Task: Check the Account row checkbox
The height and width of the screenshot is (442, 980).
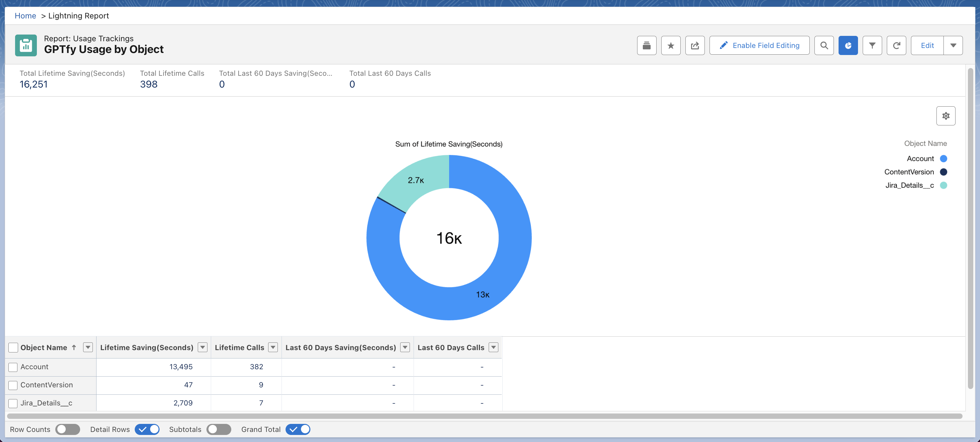Action: 13,367
